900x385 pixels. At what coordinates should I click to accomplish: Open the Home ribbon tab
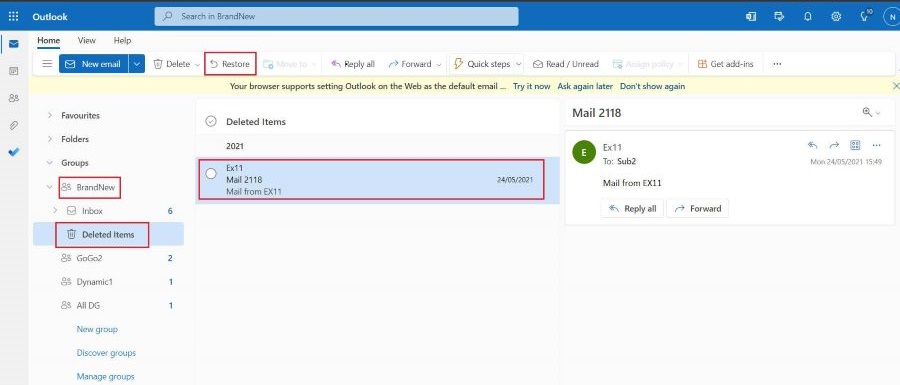(48, 40)
